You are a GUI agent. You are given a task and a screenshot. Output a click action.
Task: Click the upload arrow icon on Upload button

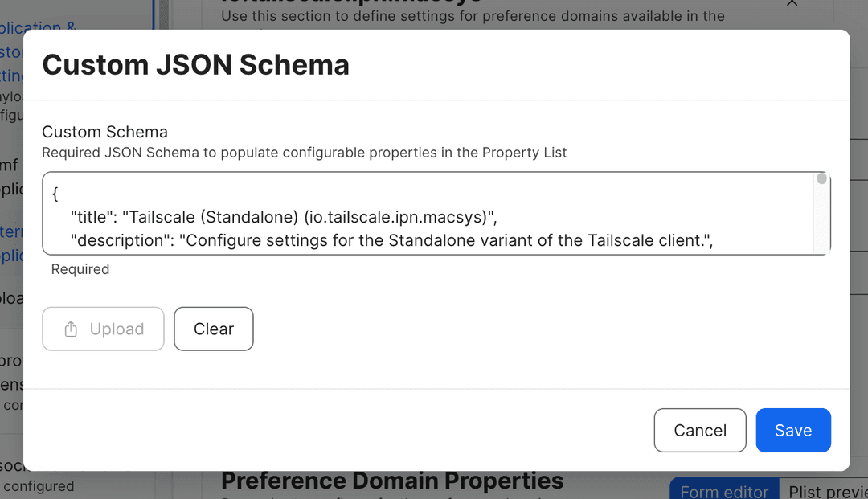tap(72, 329)
